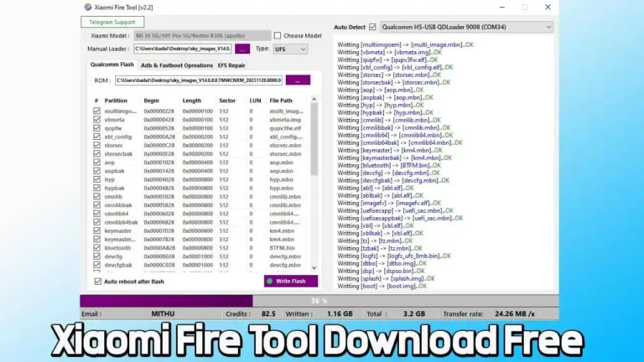Toggle the Auto Detect checkbox
Screen dimensions: 644x362
click(372, 27)
